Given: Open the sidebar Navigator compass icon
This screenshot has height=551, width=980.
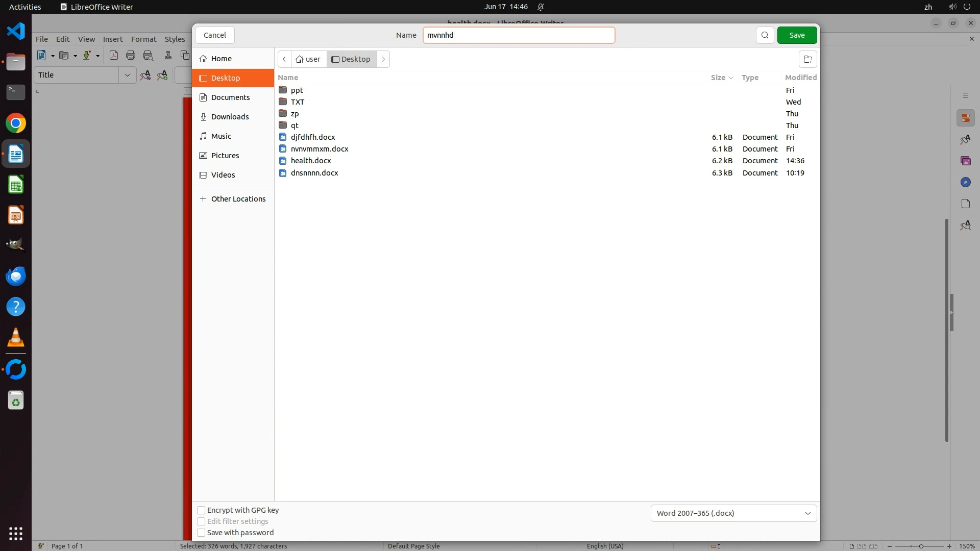Looking at the screenshot, I should [965, 183].
